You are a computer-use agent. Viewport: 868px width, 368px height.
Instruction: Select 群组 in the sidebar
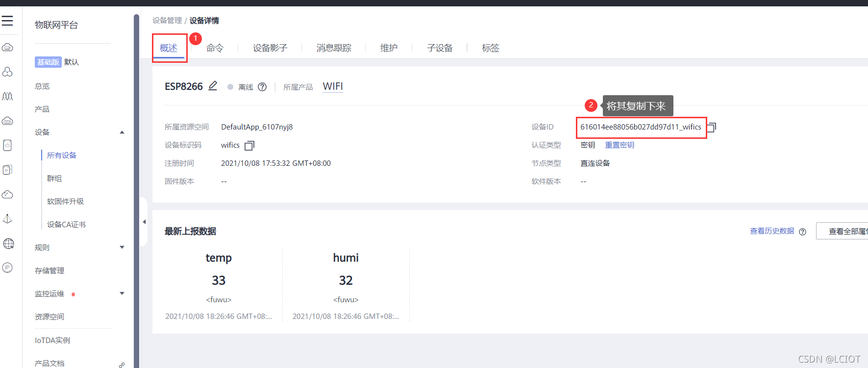[x=54, y=178]
